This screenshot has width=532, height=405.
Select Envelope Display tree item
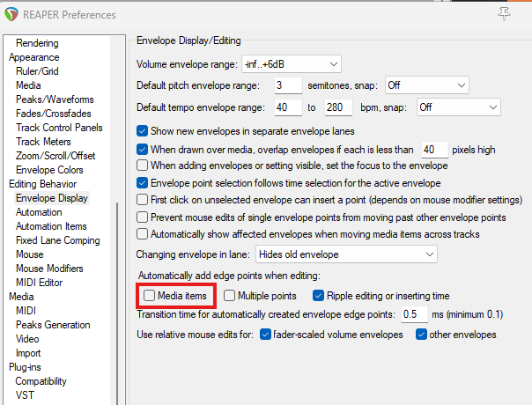click(52, 198)
